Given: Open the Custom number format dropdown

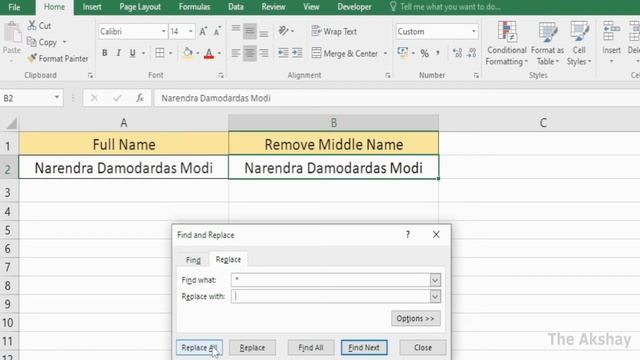Looking at the screenshot, I should [473, 31].
